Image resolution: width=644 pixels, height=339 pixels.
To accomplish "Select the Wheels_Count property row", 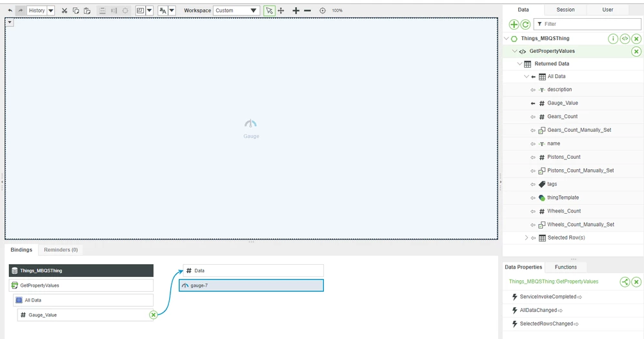I will click(574, 211).
